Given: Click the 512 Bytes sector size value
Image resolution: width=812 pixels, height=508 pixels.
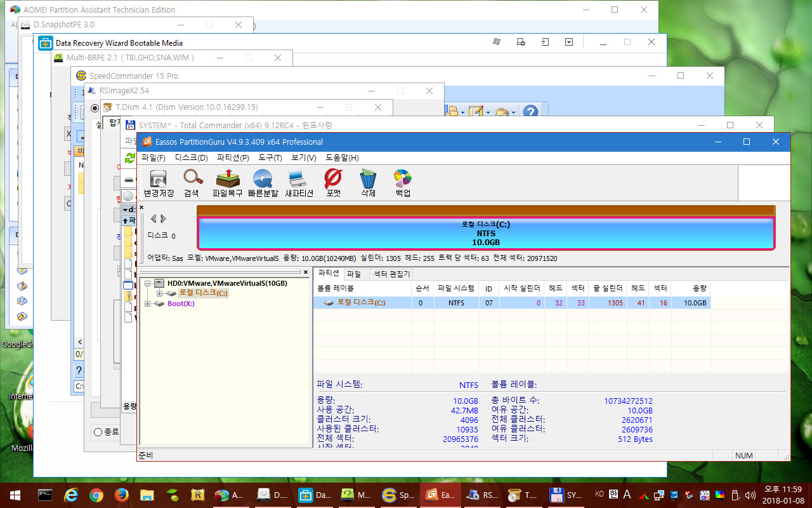Looking at the screenshot, I should coord(635,439).
